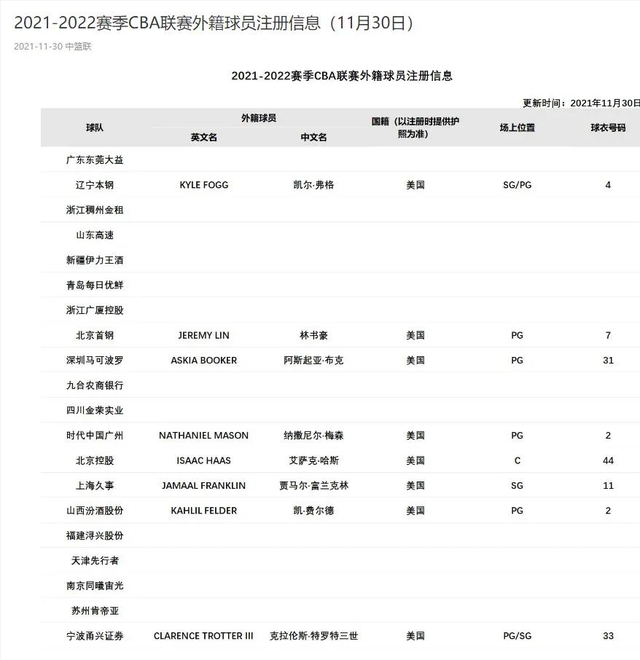Select team cell 北京首钢
Image resolution: width=640 pixels, height=660 pixels.
(x=95, y=335)
